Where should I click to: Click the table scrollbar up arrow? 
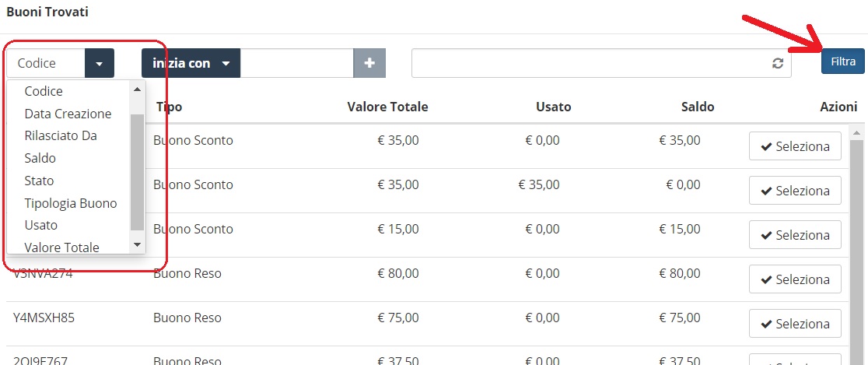point(856,133)
